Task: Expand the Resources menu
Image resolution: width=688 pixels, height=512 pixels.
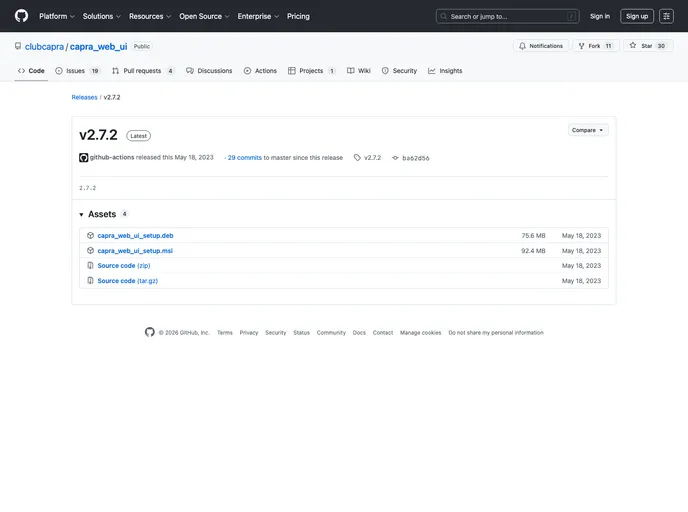Action: click(150, 16)
